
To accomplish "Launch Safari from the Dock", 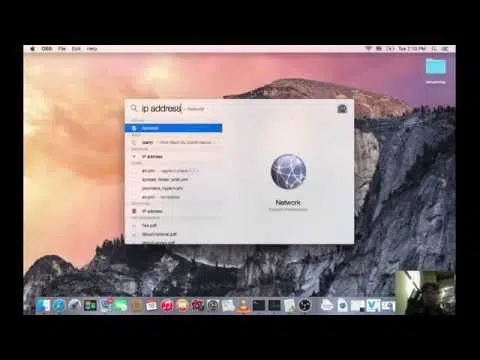I will coord(59,305).
